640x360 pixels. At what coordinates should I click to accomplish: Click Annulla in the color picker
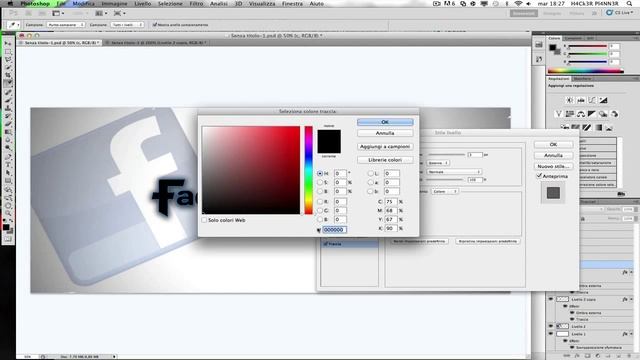[385, 133]
